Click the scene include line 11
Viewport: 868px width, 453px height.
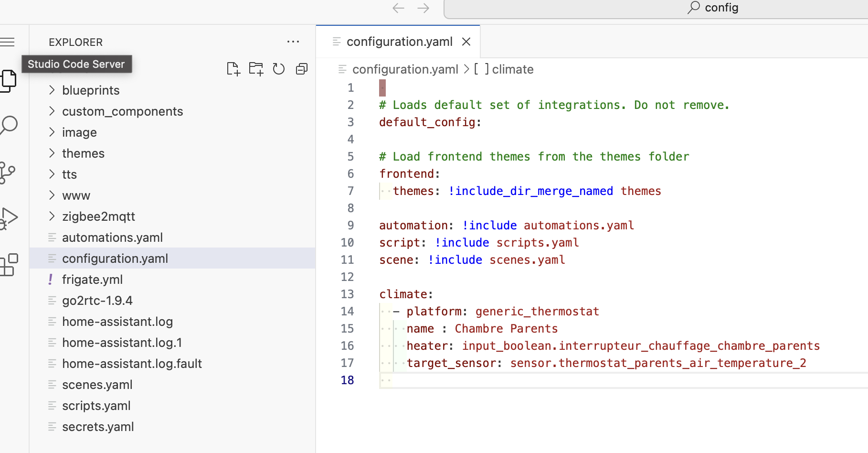[x=472, y=260]
